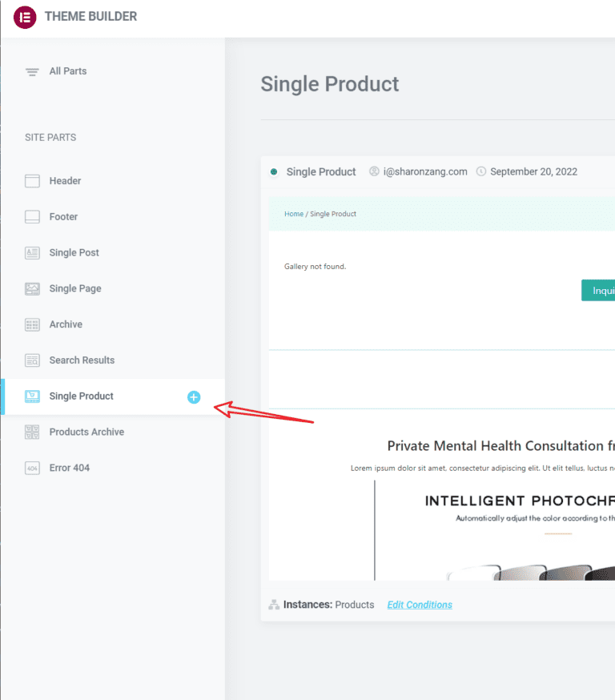Viewport: 615px width, 700px height.
Task: Click the Products Archive icon
Action: tap(32, 432)
